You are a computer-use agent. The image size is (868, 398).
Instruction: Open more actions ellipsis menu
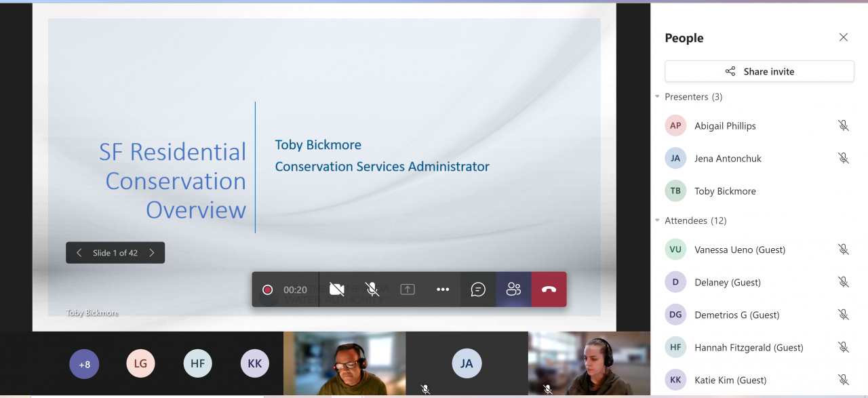443,290
